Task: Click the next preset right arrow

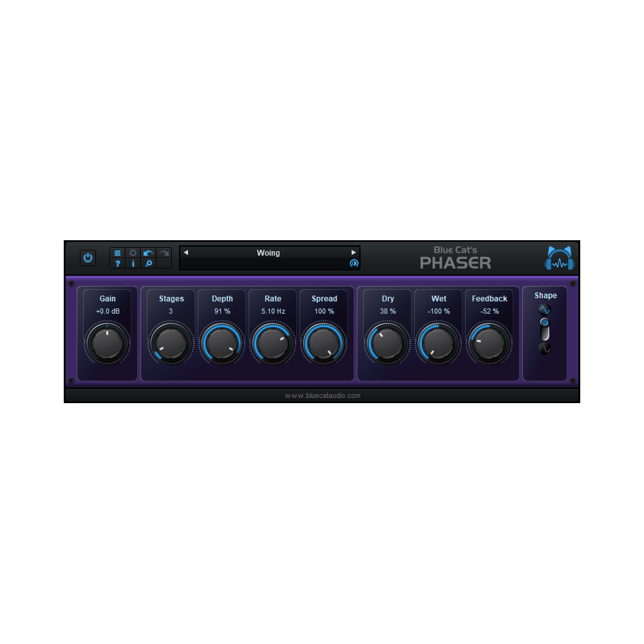Action: [x=353, y=252]
